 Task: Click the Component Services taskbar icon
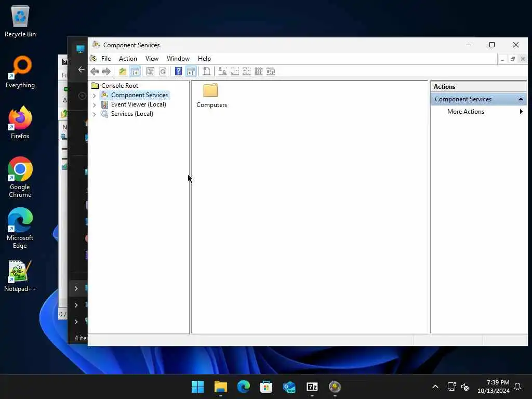click(335, 387)
